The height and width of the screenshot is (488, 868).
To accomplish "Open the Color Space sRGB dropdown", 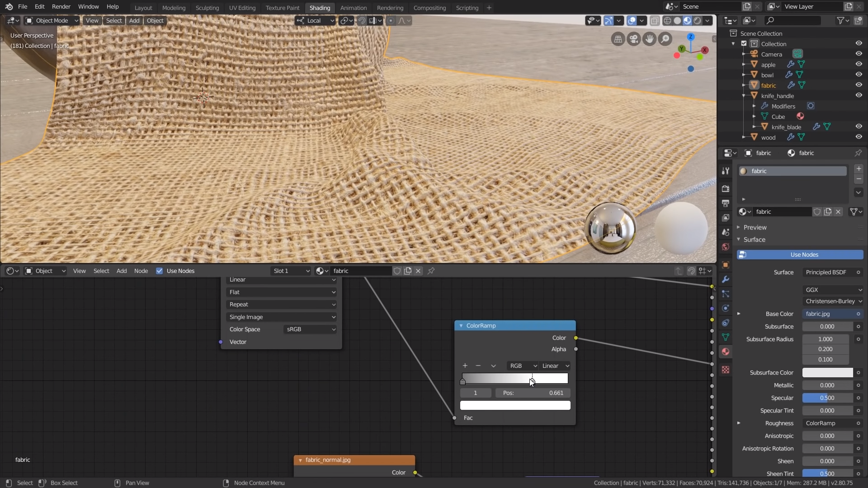I will click(x=311, y=329).
